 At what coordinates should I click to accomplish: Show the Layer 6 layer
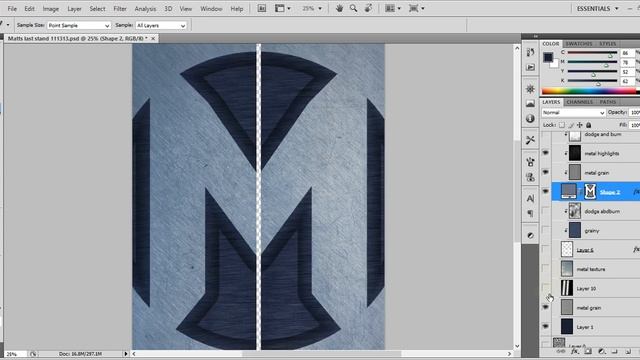[546, 249]
